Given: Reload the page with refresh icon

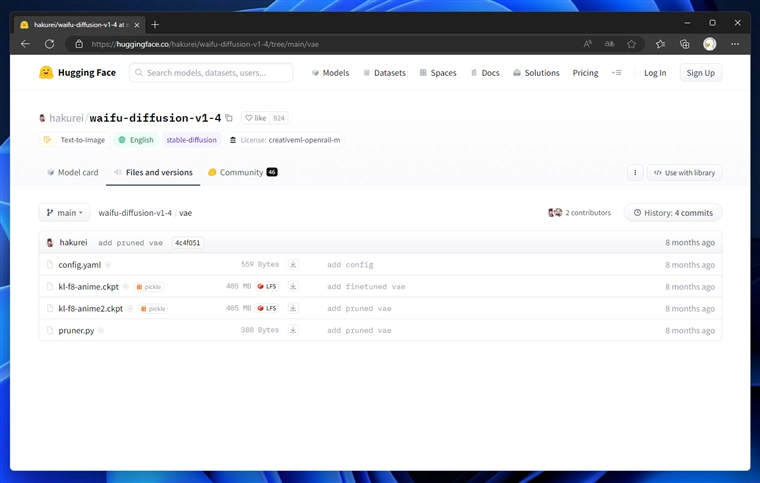Looking at the screenshot, I should click(x=49, y=44).
